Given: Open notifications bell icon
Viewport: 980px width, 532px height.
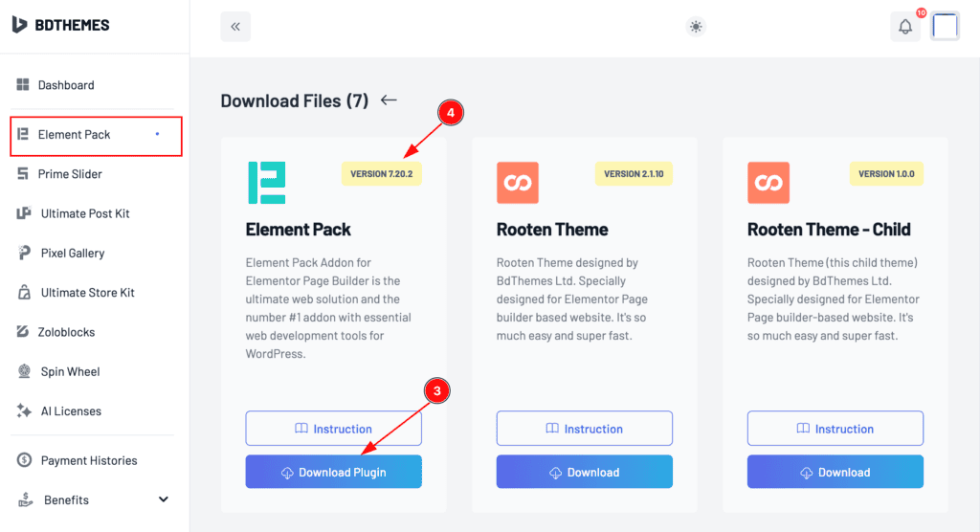Looking at the screenshot, I should point(905,26).
